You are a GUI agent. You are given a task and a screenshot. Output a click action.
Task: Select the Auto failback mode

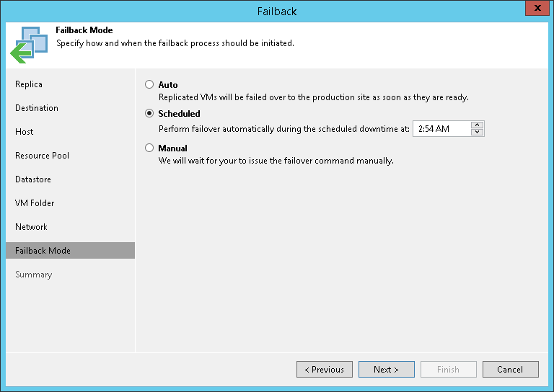click(x=149, y=84)
